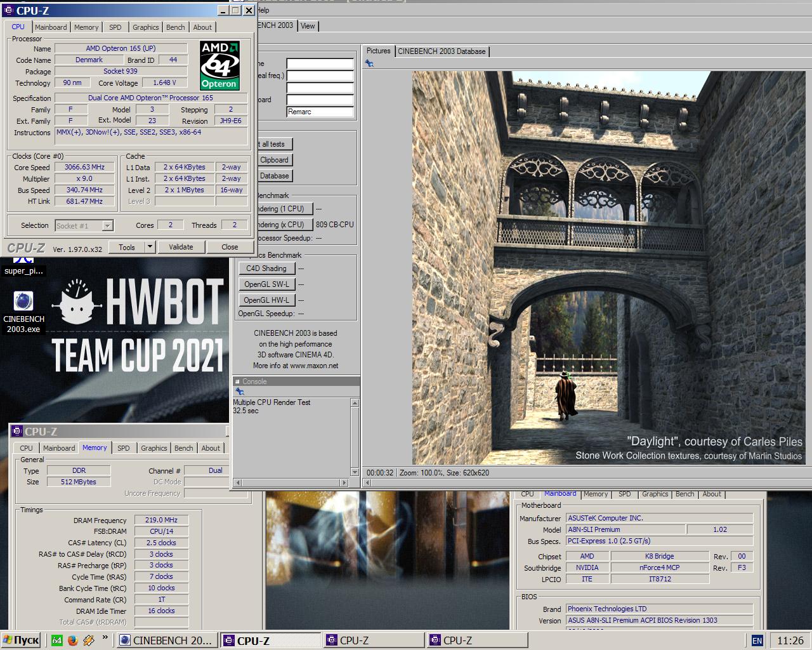Image resolution: width=812 pixels, height=650 pixels.
Task: Open the Пуск start menu
Action: pos(21,640)
